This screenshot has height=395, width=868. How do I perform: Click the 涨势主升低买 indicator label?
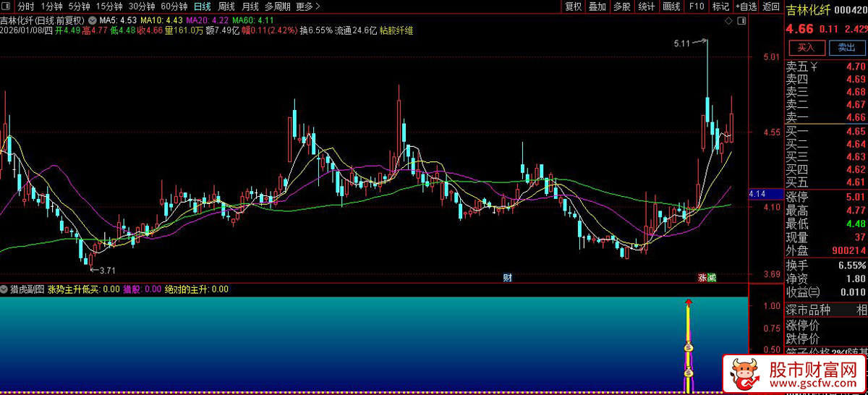point(84,289)
